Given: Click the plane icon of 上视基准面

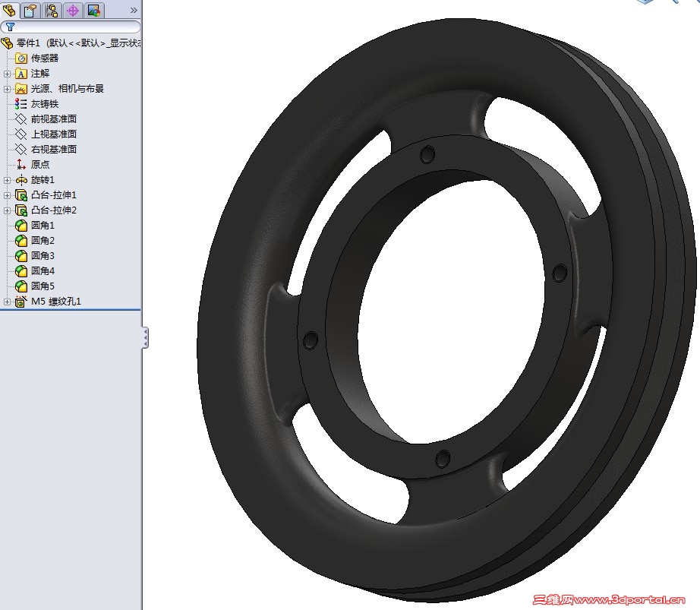Looking at the screenshot, I should coord(21,134).
